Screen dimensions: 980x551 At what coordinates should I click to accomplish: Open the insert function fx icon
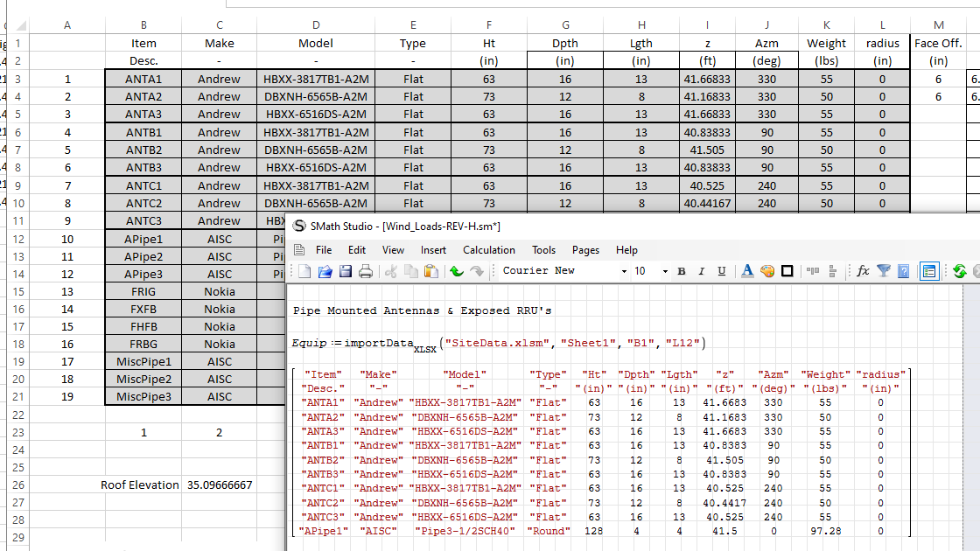863,271
